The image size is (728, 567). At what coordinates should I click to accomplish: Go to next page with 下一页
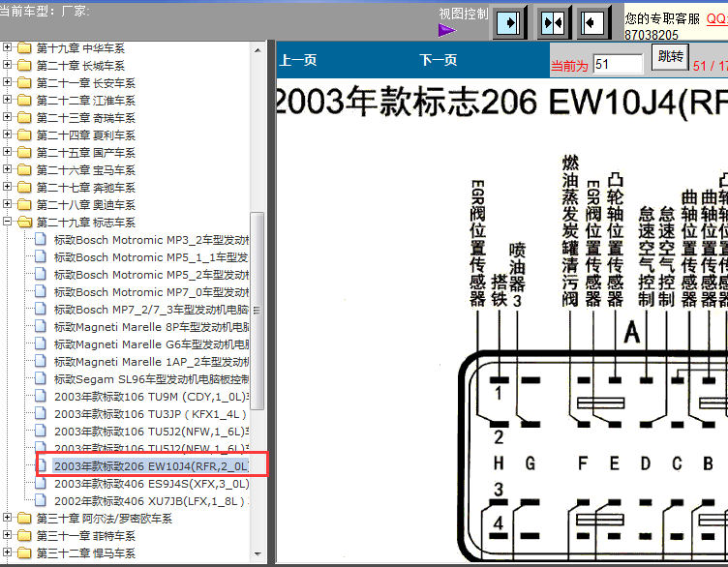(438, 60)
